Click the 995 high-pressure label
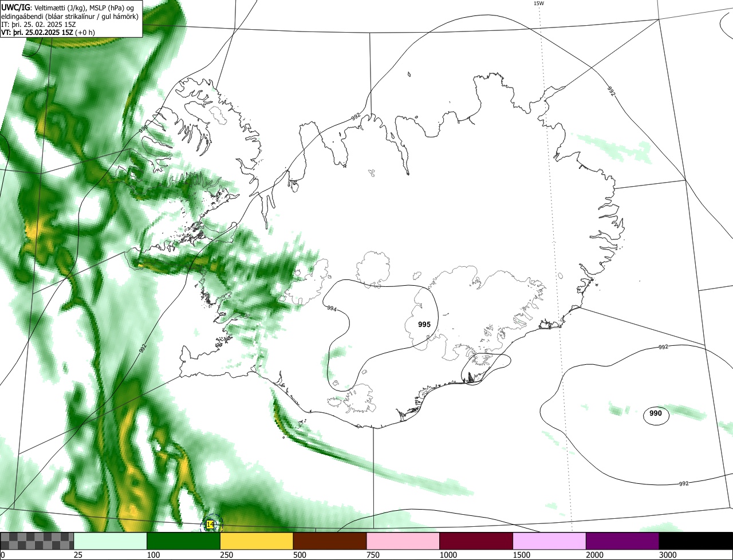 coord(424,325)
